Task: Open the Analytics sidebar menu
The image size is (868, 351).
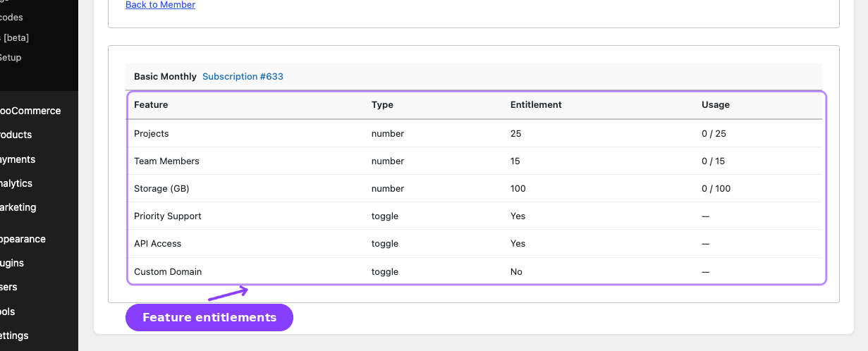Action: pos(16,183)
